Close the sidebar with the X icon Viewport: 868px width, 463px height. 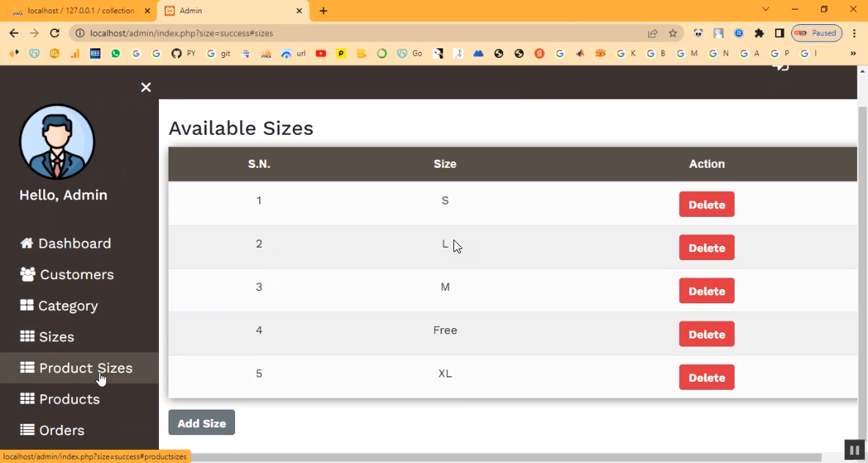[x=146, y=88]
